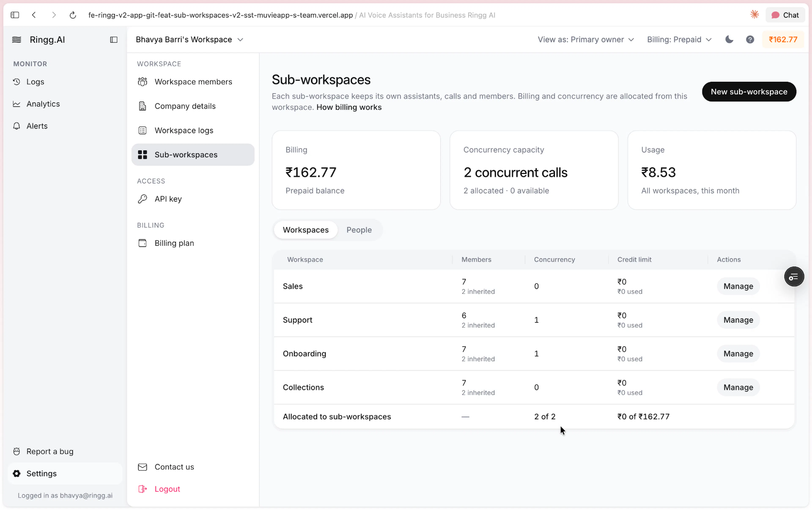Expand Bhavya Barri's Workspace switcher

[x=189, y=40]
